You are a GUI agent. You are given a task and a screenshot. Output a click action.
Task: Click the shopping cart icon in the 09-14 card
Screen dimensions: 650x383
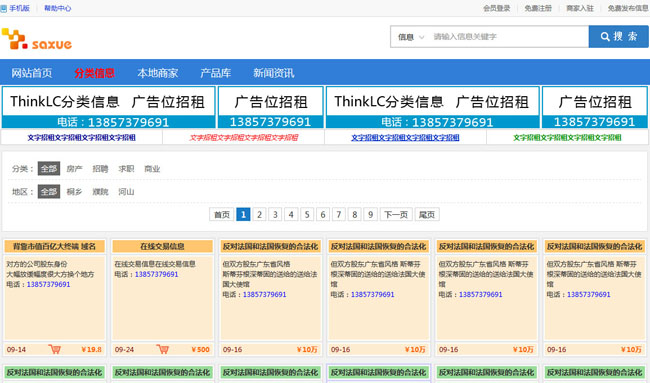coord(54,349)
